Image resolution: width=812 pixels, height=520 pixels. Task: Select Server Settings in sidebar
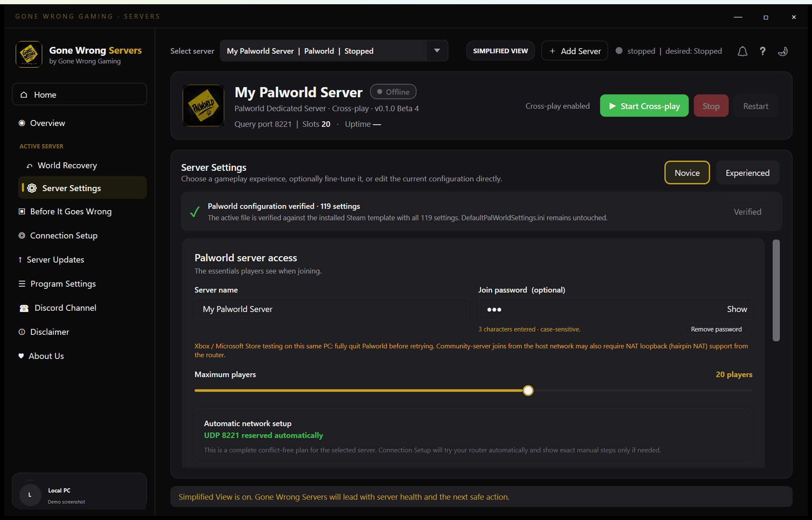click(x=82, y=188)
